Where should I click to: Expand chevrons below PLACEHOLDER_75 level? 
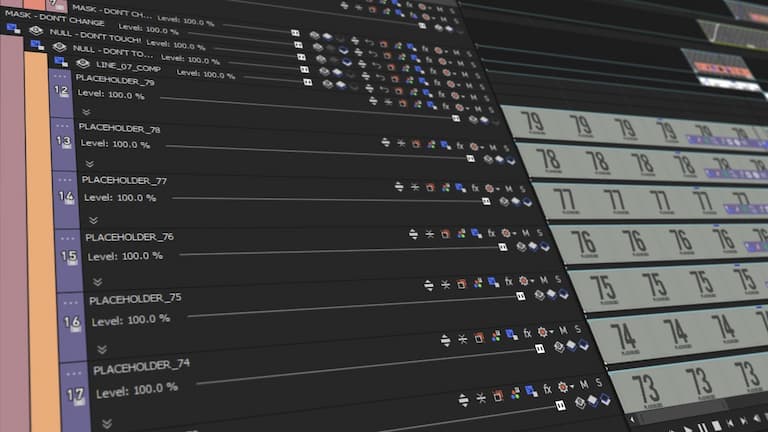coord(102,349)
